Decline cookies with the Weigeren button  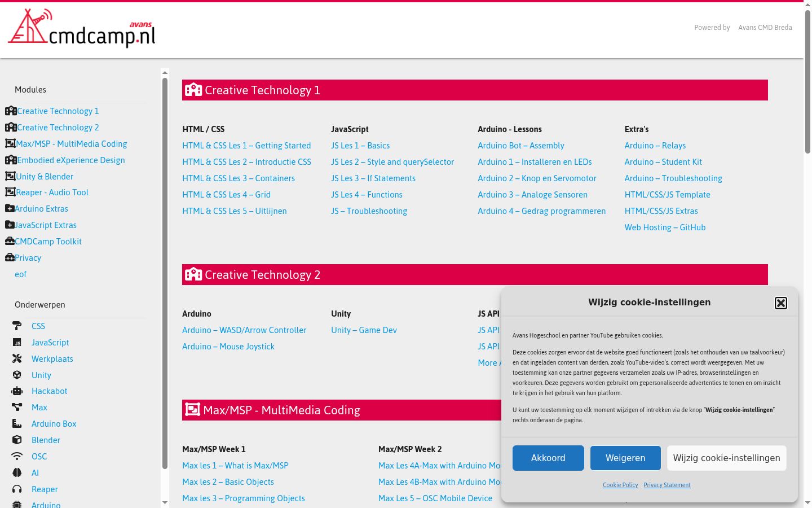(x=625, y=458)
